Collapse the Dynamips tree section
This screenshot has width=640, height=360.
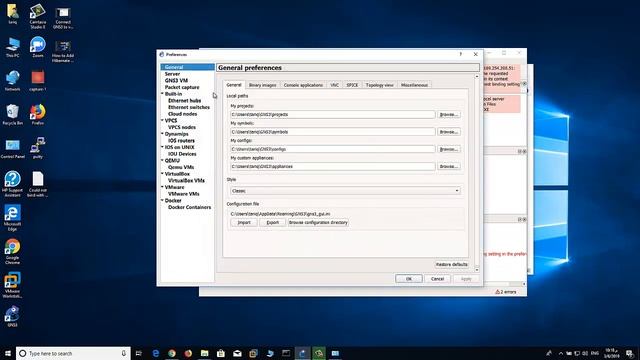pyautogui.click(x=162, y=133)
